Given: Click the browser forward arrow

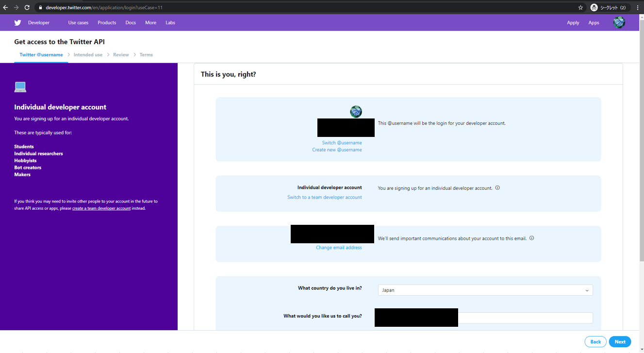Looking at the screenshot, I should pos(17,7).
